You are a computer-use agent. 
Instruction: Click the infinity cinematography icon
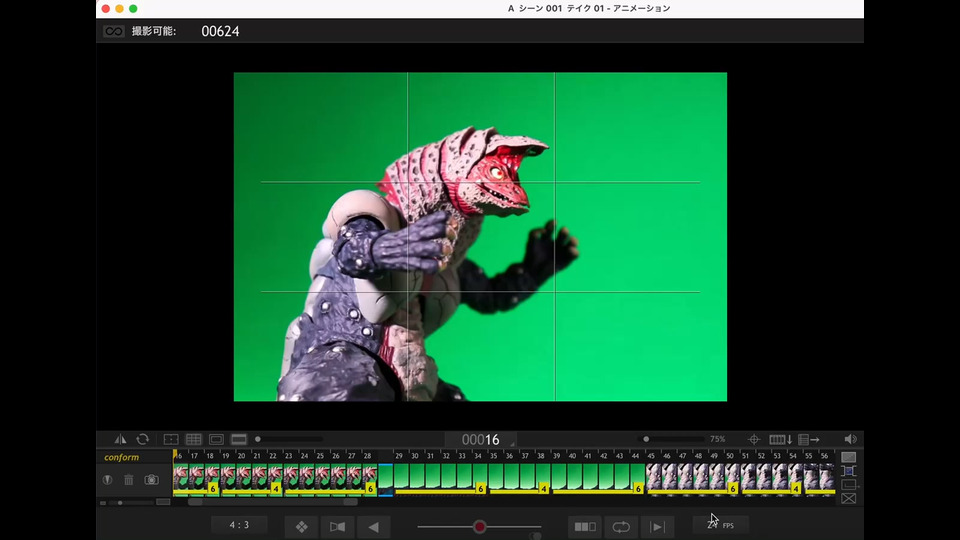click(113, 31)
